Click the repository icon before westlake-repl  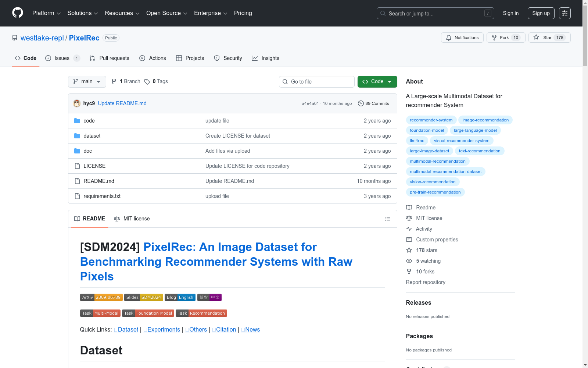coord(15,38)
